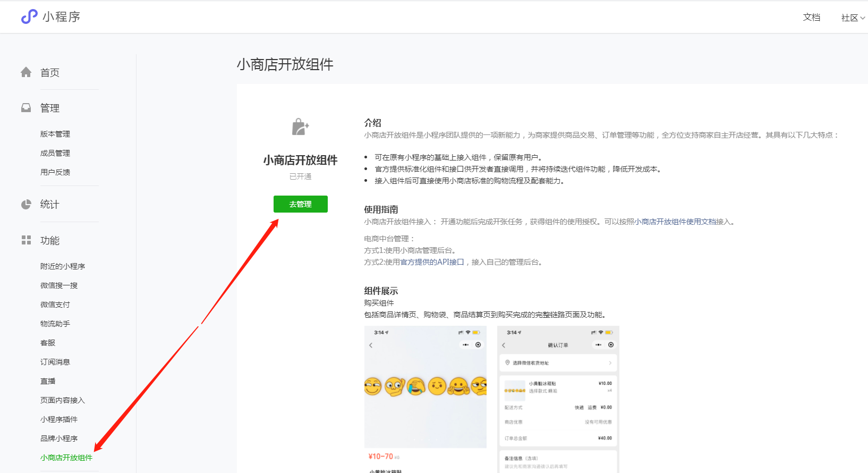
Task: Go to 成员管理
Action: coord(55,153)
